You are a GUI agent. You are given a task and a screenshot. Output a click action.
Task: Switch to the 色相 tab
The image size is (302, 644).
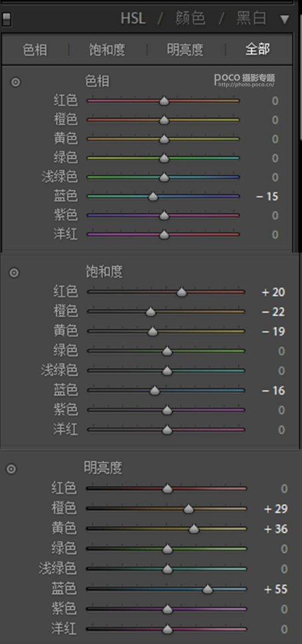[35, 50]
